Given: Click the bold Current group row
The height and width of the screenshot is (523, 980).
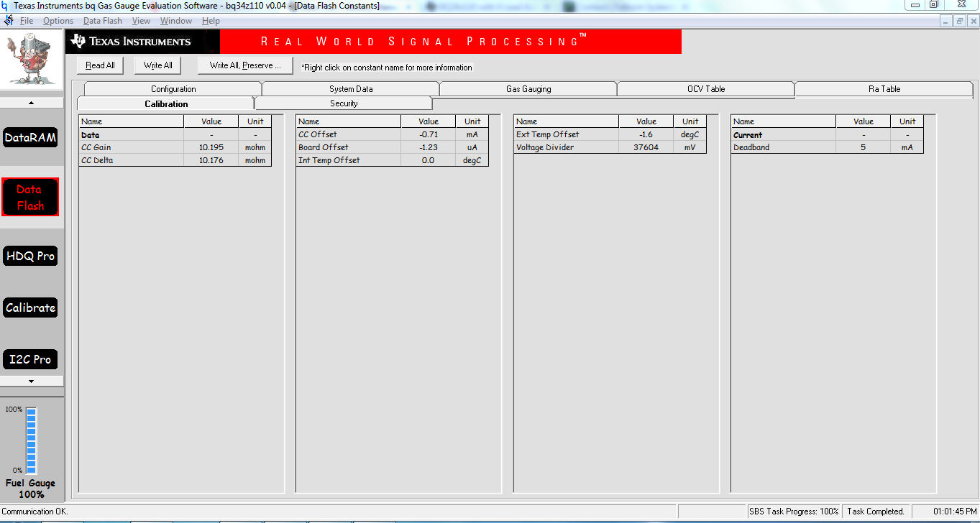Looking at the screenshot, I should 828,134.
